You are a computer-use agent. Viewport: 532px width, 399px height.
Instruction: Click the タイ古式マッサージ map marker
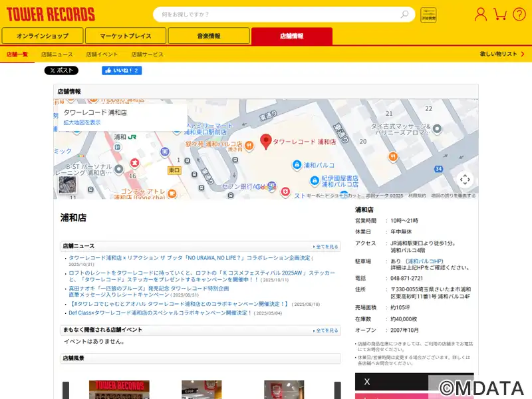438,128
